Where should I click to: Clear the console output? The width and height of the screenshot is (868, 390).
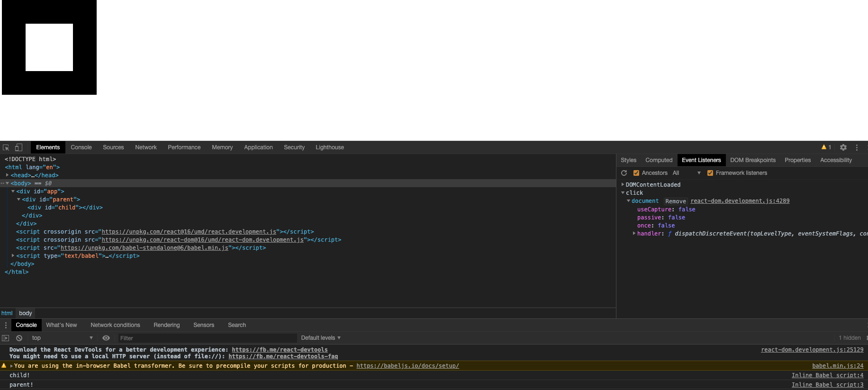tap(19, 338)
